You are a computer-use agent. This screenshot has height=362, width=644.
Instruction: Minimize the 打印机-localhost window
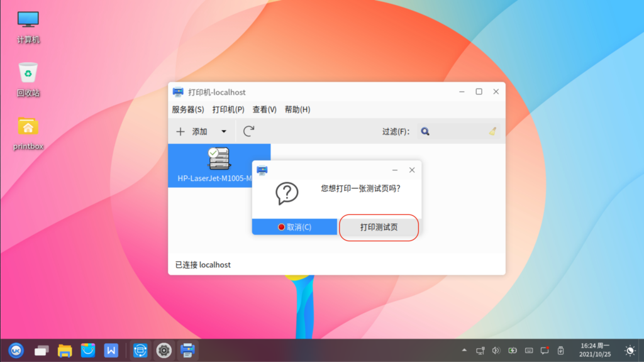click(462, 92)
